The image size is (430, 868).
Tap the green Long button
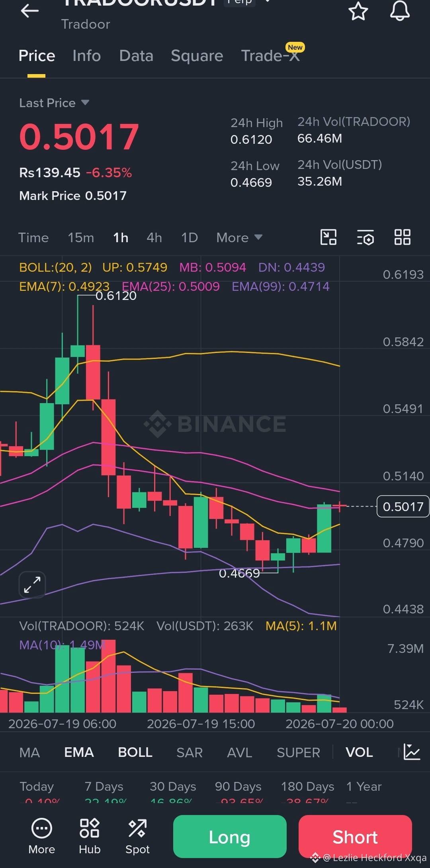(230, 837)
